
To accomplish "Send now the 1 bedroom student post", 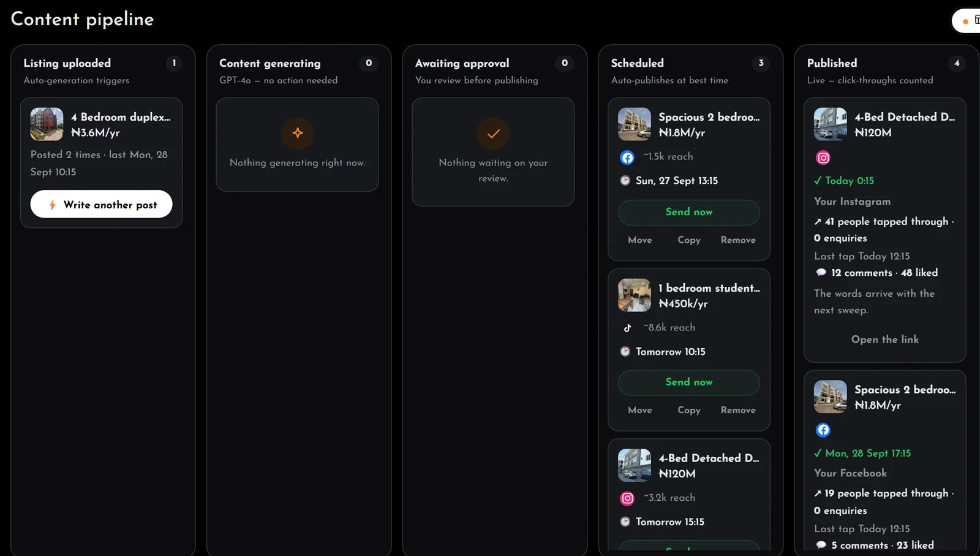I will pyautogui.click(x=689, y=382).
